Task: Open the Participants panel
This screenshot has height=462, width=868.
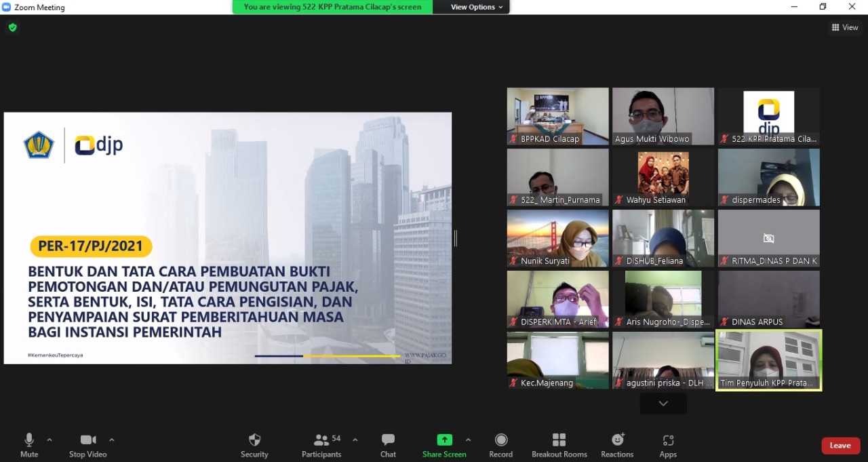Action: click(322, 445)
